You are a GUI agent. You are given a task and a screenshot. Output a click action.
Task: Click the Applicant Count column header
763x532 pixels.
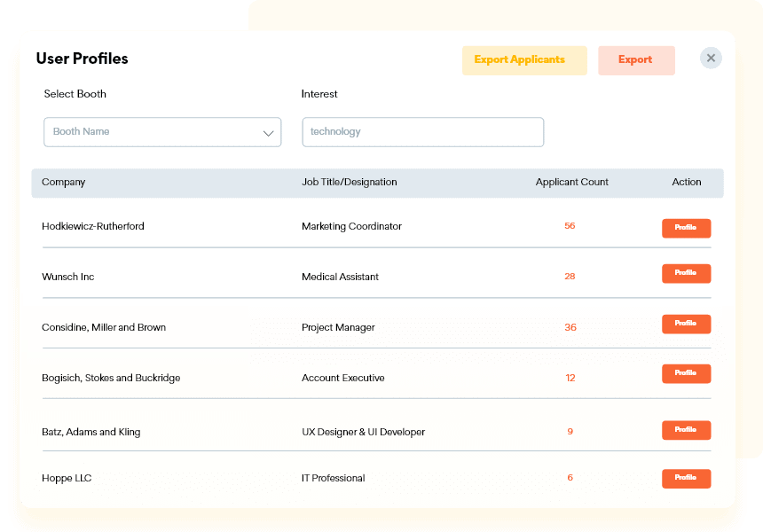[571, 183]
